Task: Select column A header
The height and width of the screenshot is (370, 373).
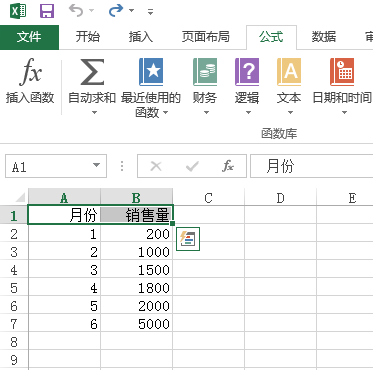Action: (x=64, y=198)
